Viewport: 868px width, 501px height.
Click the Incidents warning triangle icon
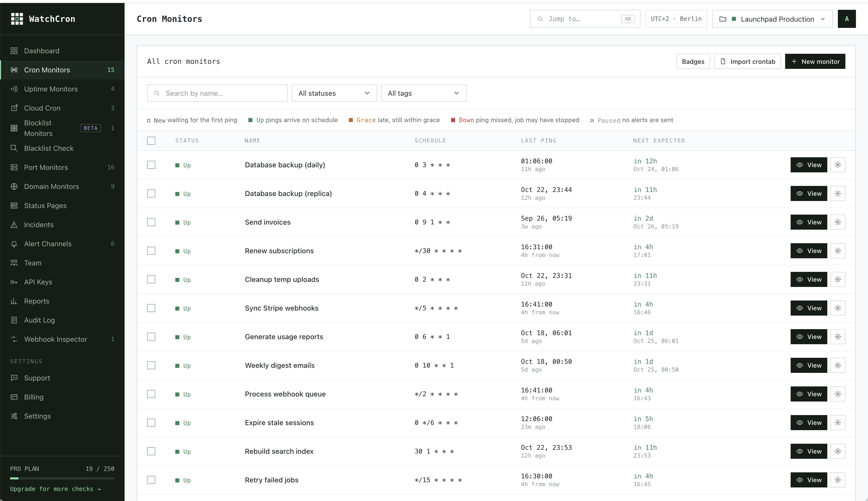pyautogui.click(x=14, y=225)
